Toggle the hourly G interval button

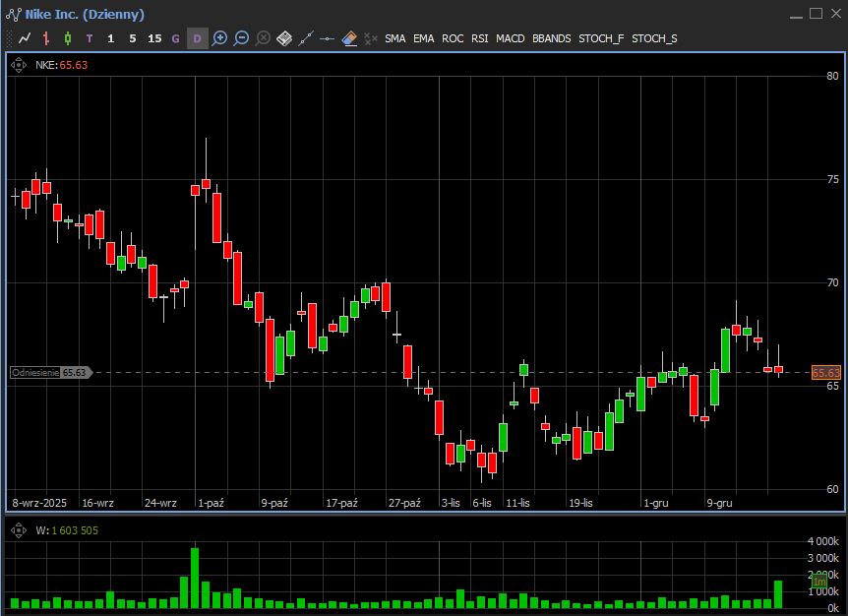click(176, 38)
